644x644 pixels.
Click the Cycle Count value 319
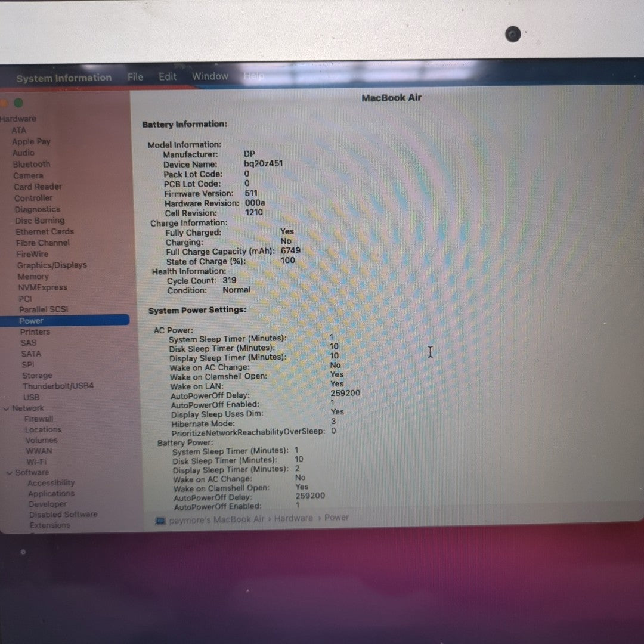[229, 280]
